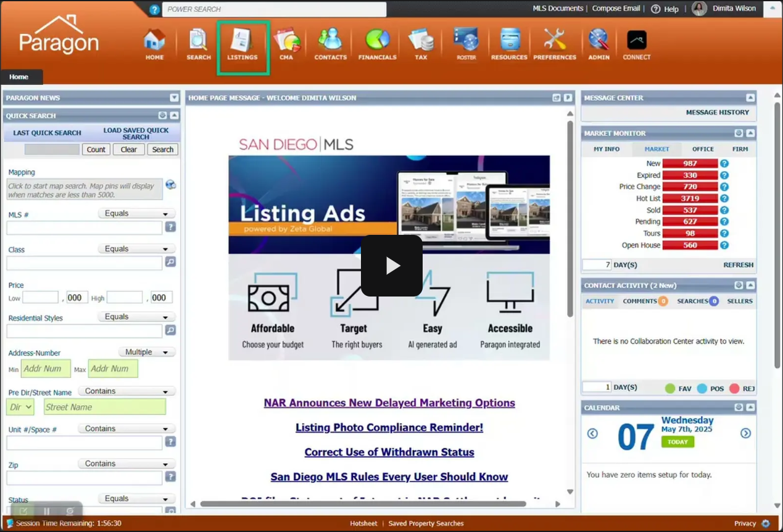Click the Clear button in Quick Search
The image size is (783, 532).
(128, 149)
